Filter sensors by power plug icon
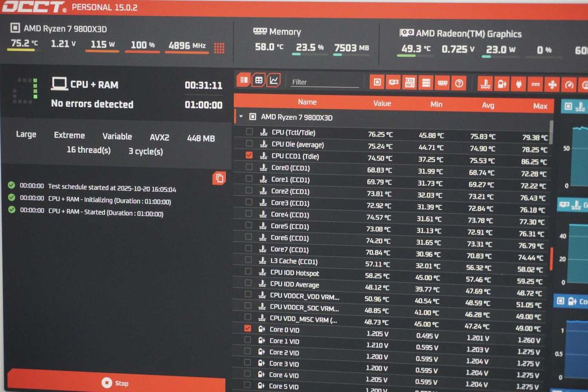Viewport: 588px width, 392px height. [x=519, y=85]
